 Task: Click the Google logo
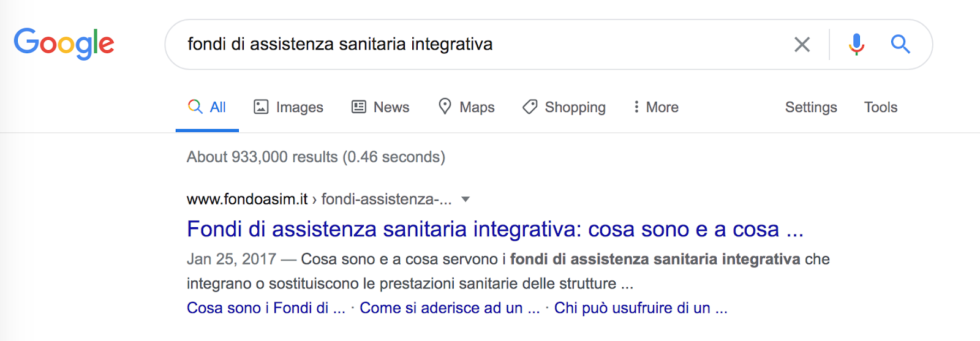64,43
